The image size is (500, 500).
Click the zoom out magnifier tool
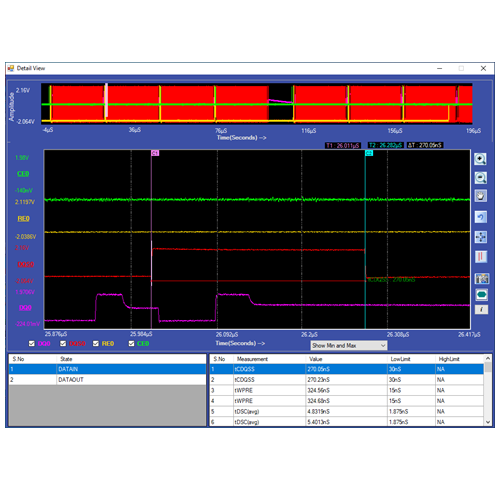480,178
